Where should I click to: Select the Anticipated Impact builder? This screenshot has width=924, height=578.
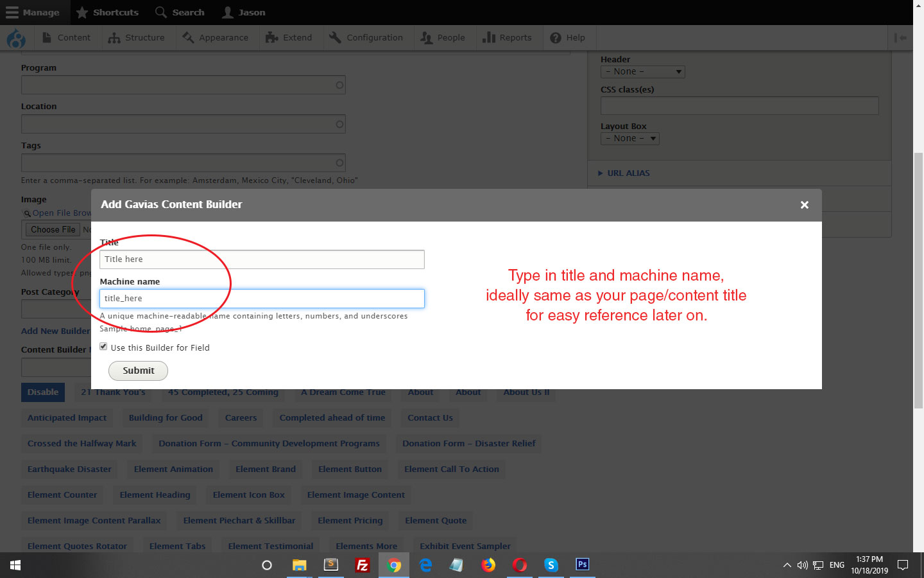click(x=67, y=418)
